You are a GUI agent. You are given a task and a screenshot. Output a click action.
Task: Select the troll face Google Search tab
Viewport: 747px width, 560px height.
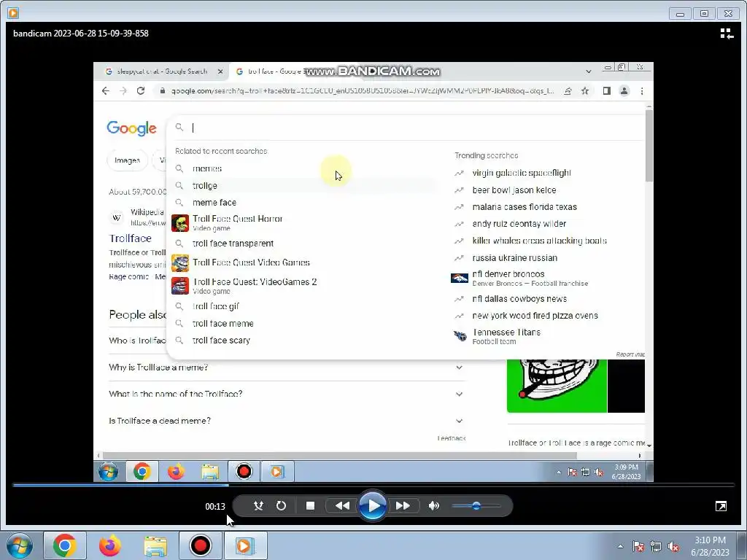271,71
